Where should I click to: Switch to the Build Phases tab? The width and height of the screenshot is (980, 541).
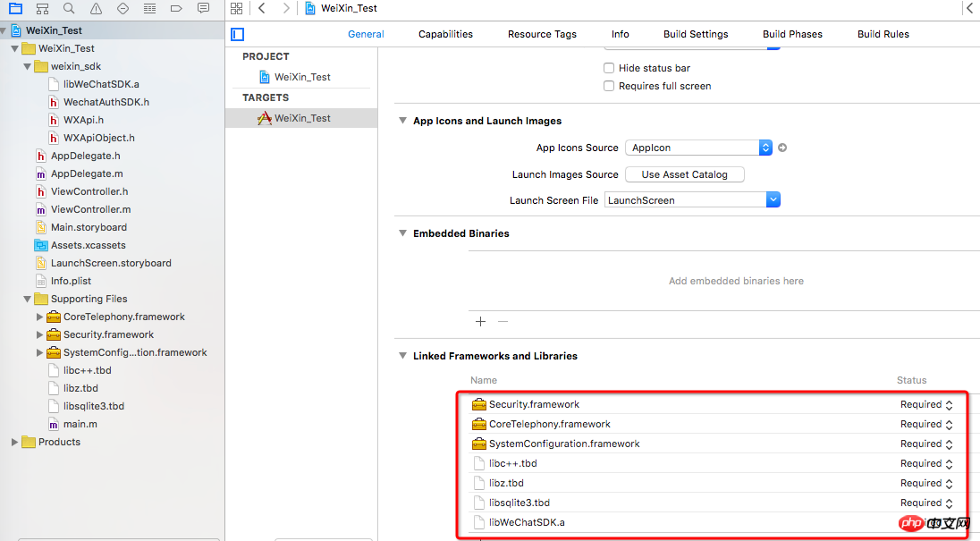click(792, 34)
